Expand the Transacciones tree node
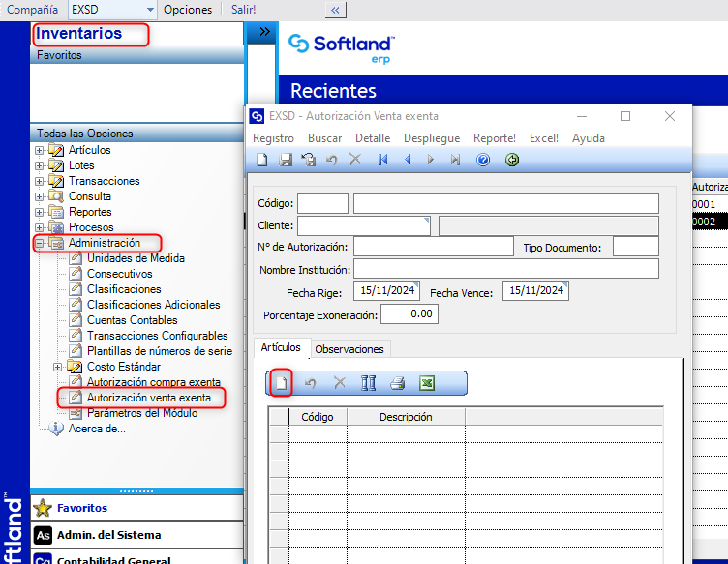 click(40, 181)
